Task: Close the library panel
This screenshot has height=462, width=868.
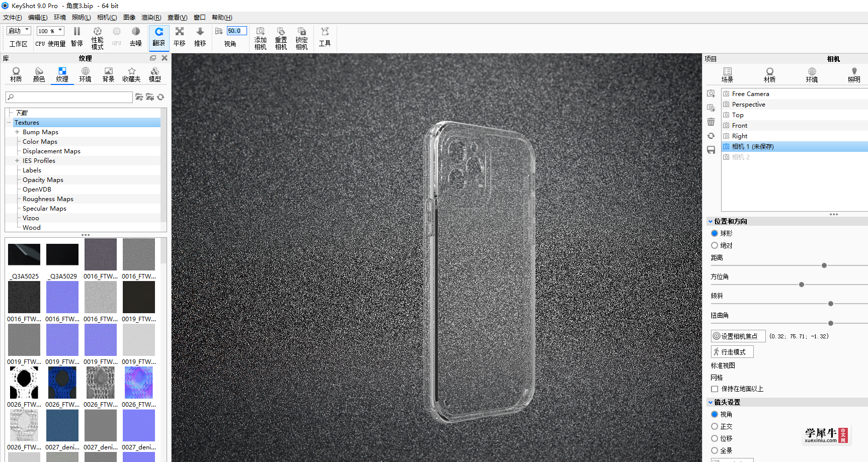Action: tap(165, 58)
